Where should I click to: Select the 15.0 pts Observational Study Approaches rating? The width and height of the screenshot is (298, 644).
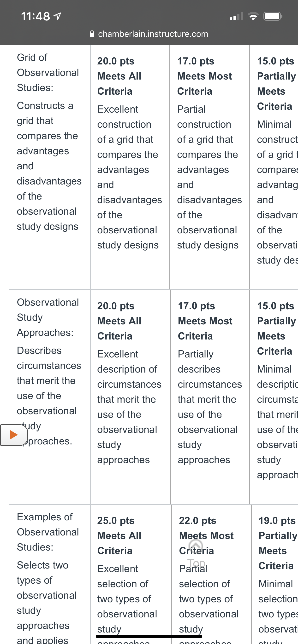274,397
